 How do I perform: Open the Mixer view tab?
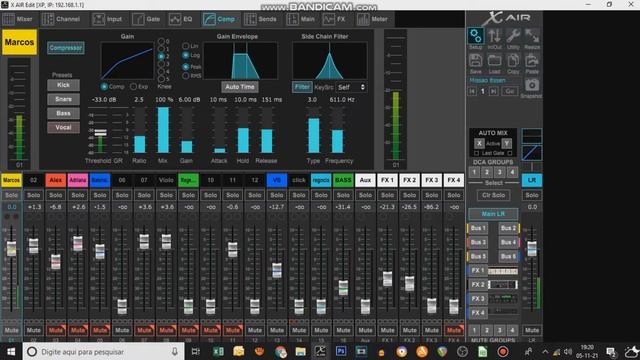click(18, 19)
